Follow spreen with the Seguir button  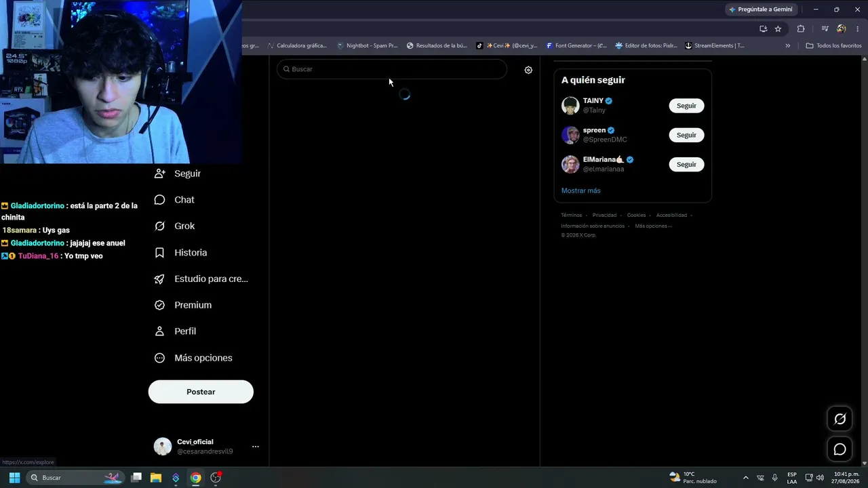[686, 135]
